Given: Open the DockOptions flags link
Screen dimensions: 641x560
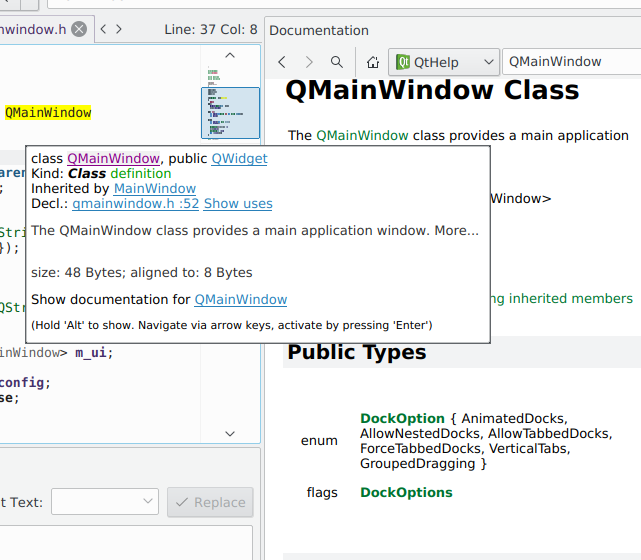Looking at the screenshot, I should [x=406, y=492].
